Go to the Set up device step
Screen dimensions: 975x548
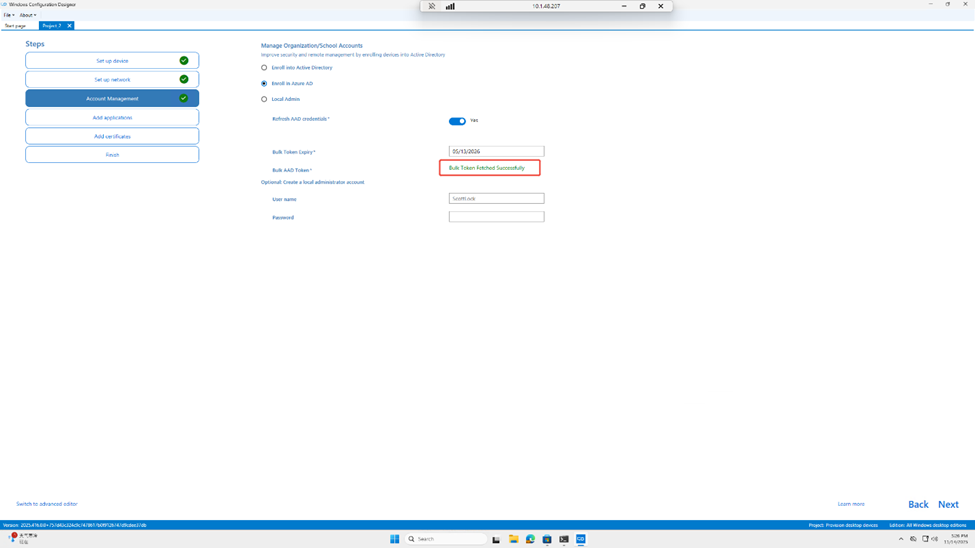pos(112,60)
